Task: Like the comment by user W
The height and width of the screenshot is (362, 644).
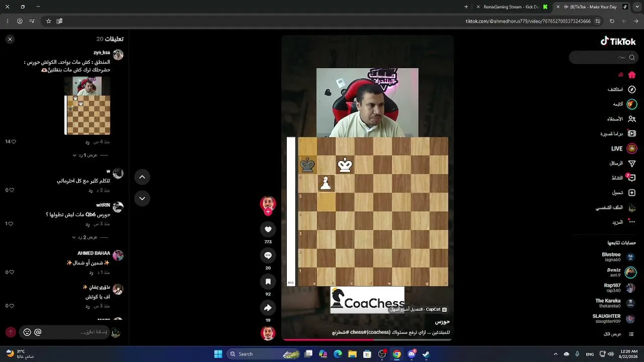Action: [12, 190]
